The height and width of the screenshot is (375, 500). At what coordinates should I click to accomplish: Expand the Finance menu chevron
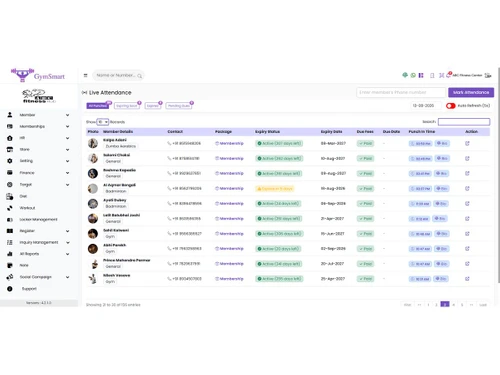tap(67, 173)
